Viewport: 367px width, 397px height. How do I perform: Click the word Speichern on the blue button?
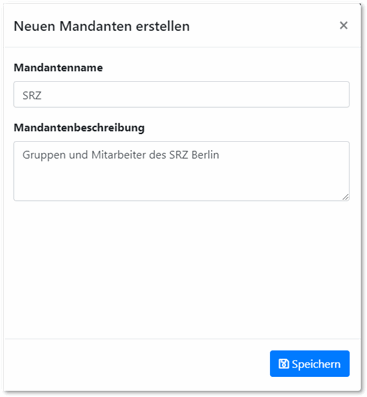(x=316, y=364)
